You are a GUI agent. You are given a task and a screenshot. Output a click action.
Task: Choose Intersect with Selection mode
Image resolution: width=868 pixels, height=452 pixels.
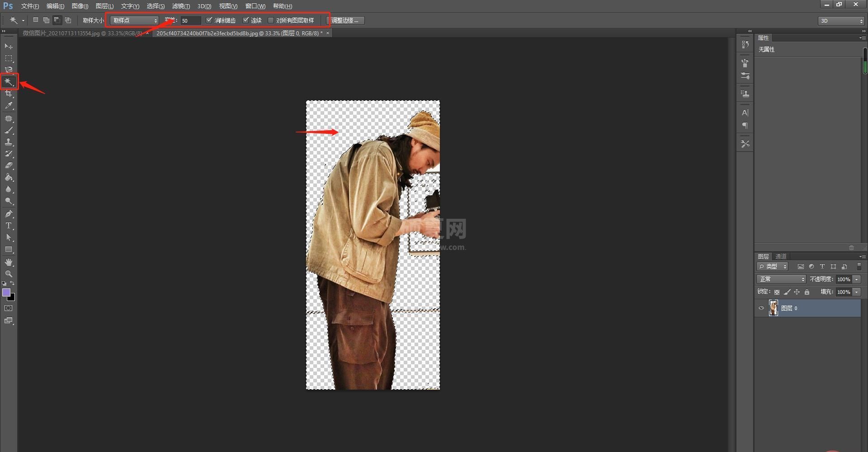click(x=68, y=20)
